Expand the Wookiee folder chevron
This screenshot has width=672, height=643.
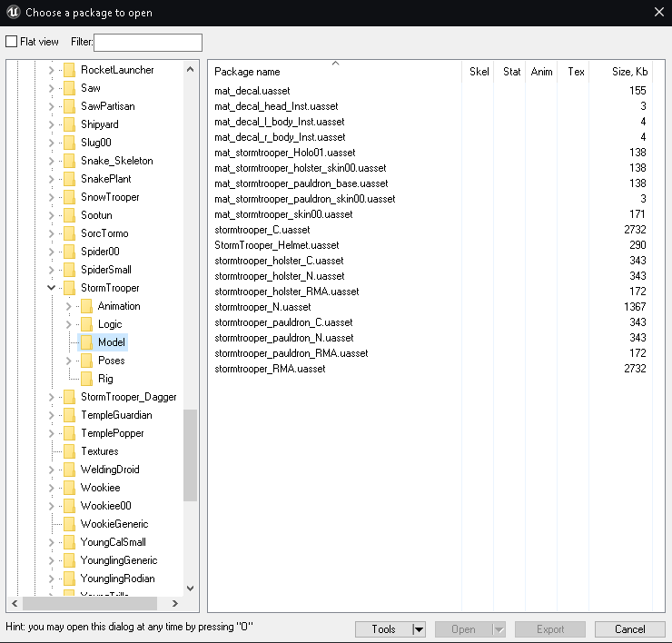[x=51, y=488]
